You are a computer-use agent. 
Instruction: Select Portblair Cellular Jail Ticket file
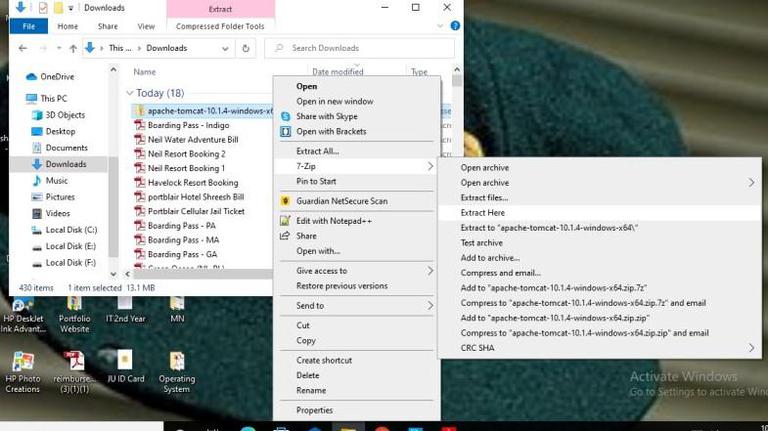196,211
